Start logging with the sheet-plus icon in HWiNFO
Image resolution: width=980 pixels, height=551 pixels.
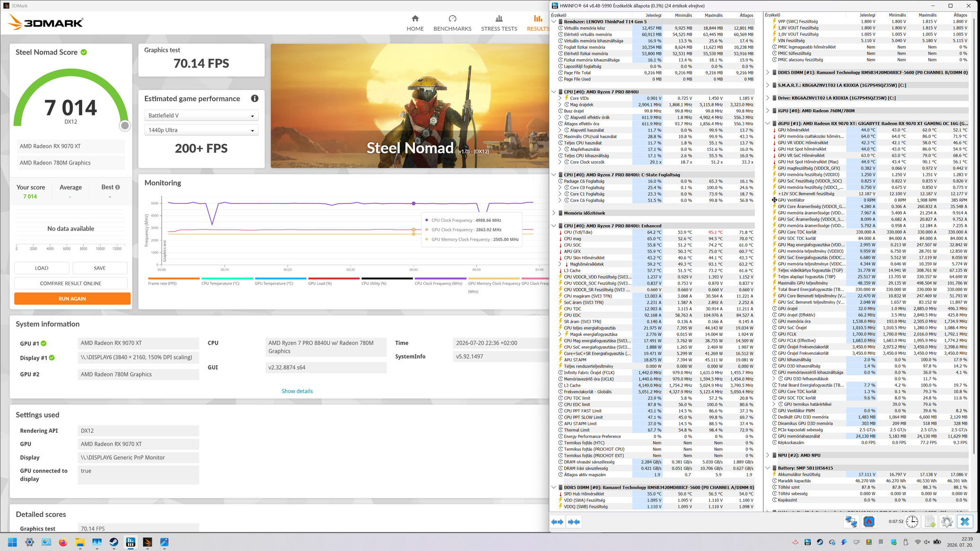click(930, 521)
